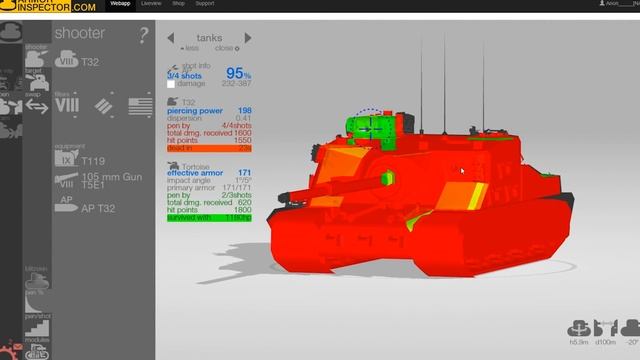Click the damage range 232-387 value
Image resolution: width=640 pixels, height=360 pixels.
pyautogui.click(x=236, y=83)
